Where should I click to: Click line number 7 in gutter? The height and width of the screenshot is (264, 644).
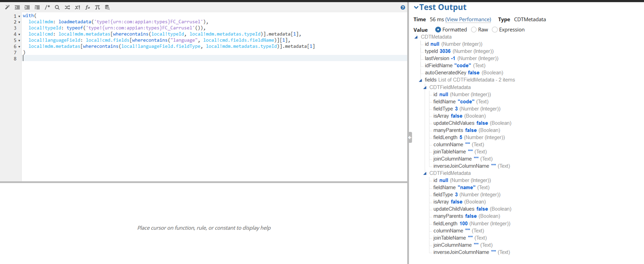15,53
